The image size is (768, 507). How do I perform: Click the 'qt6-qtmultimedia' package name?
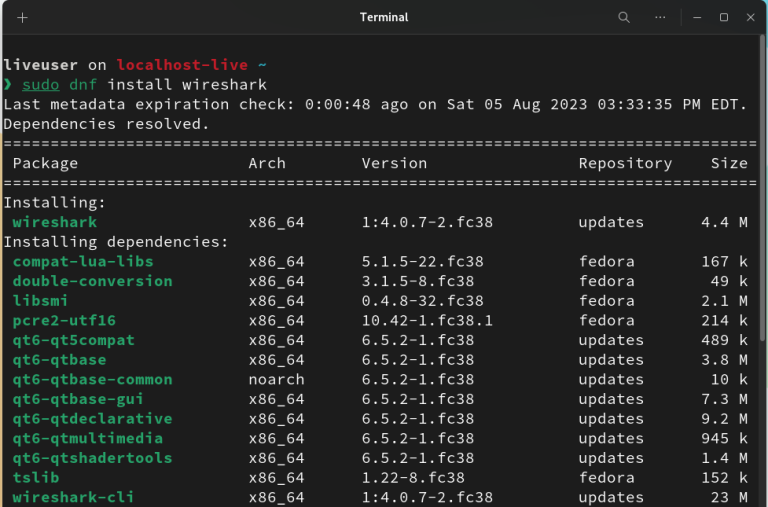(88, 438)
